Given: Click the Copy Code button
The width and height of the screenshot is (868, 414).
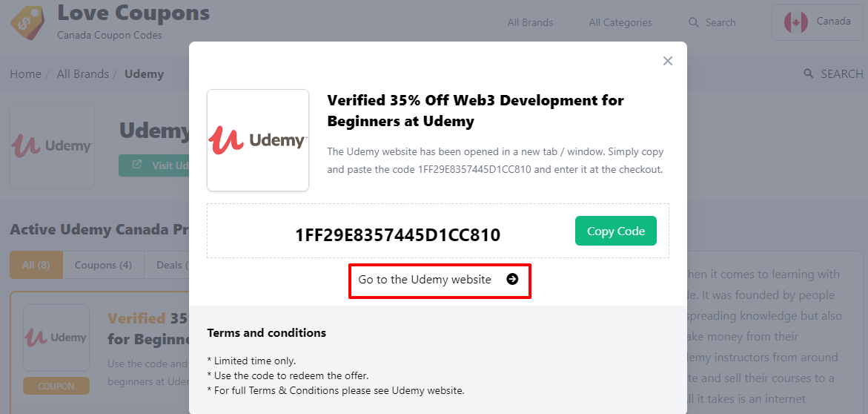Looking at the screenshot, I should click(x=615, y=231).
